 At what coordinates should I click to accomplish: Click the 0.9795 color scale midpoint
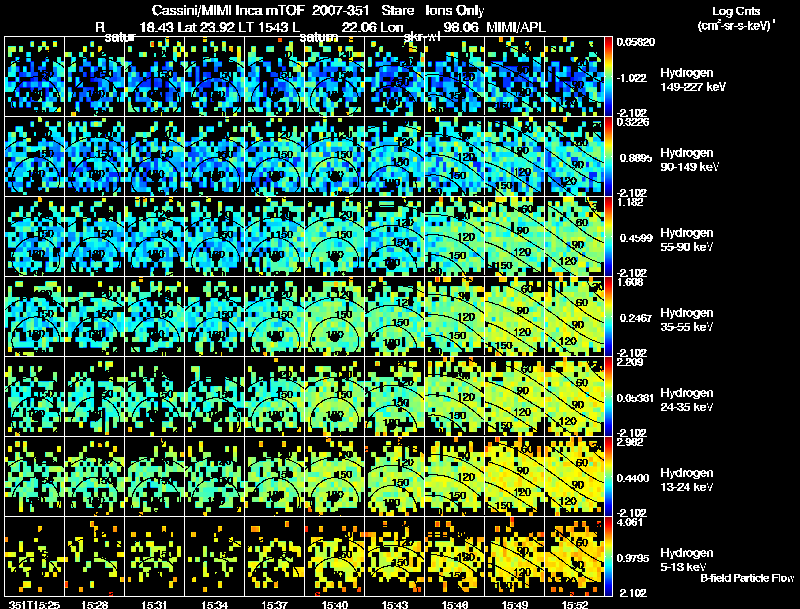[635, 558]
